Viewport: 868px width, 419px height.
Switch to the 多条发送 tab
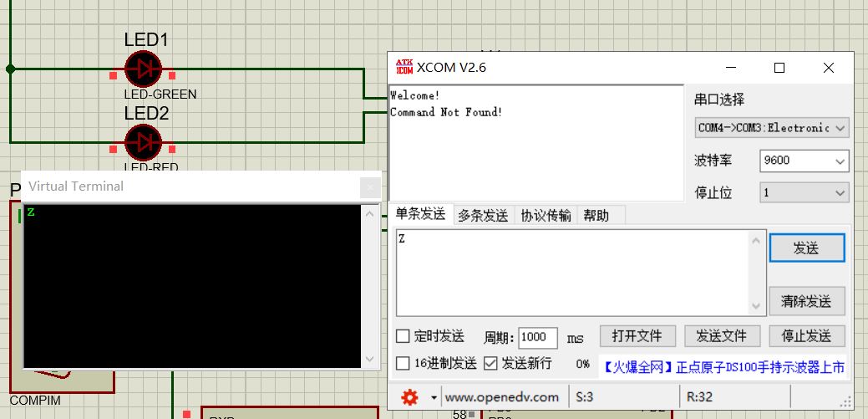pos(483,216)
